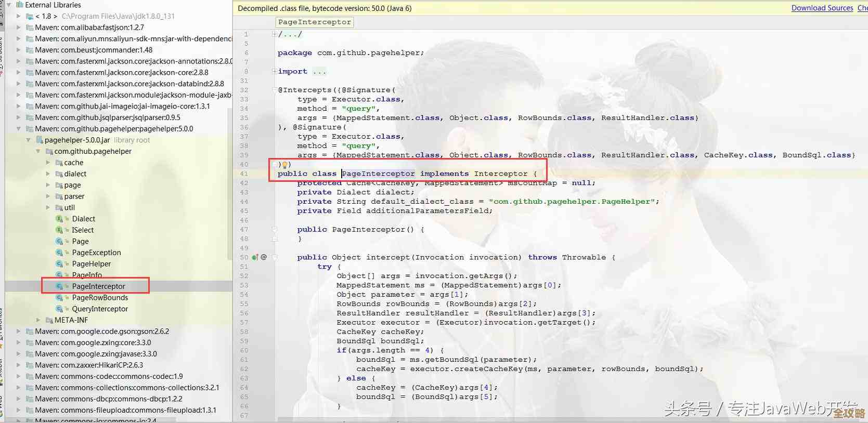Expand the Maven com.alibaba:fastjson library node
This screenshot has height=423, width=868.
tap(19, 28)
